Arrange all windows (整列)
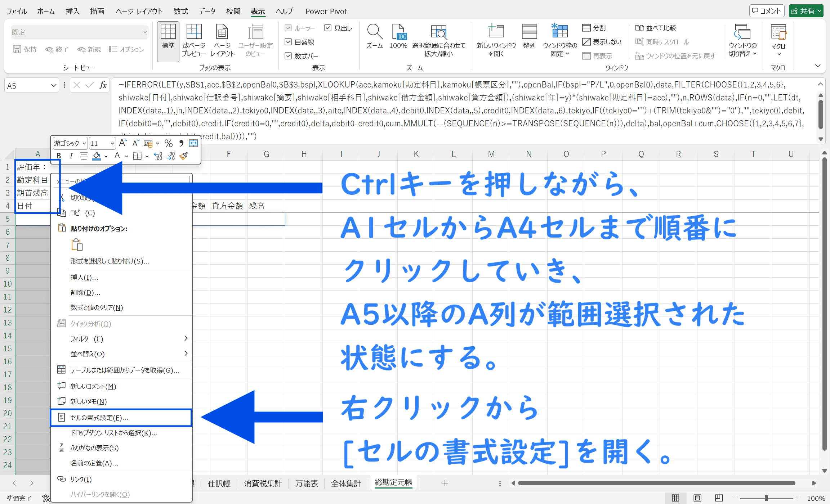Viewport: 830px width, 504px height. click(529, 37)
